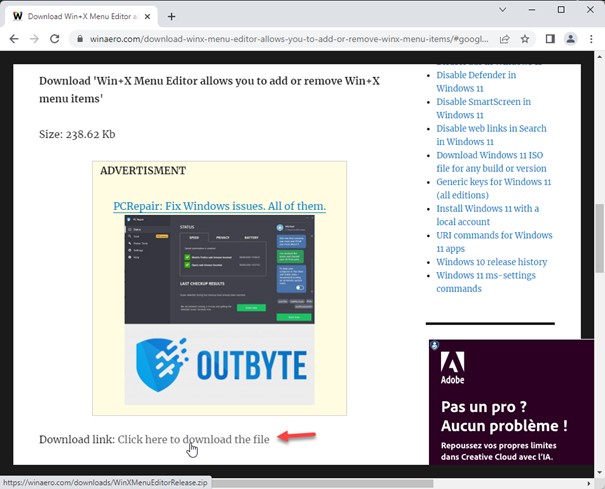Reload the page with the refresh icon

(55, 39)
